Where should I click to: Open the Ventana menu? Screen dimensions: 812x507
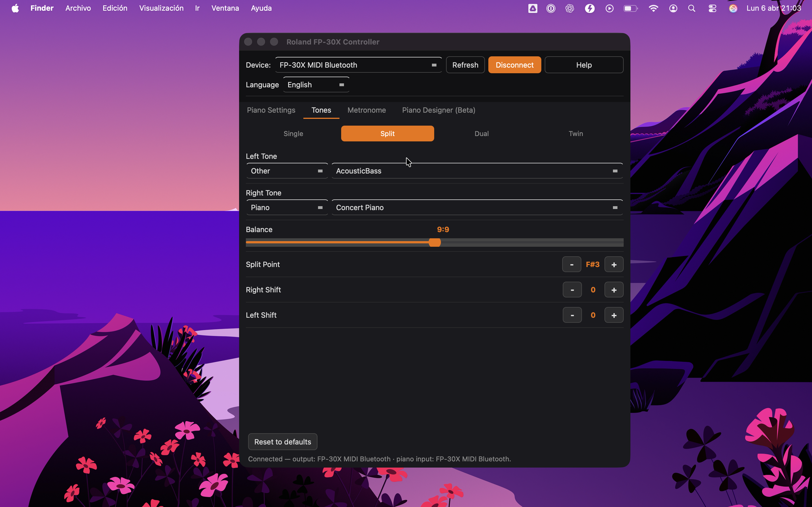click(225, 8)
